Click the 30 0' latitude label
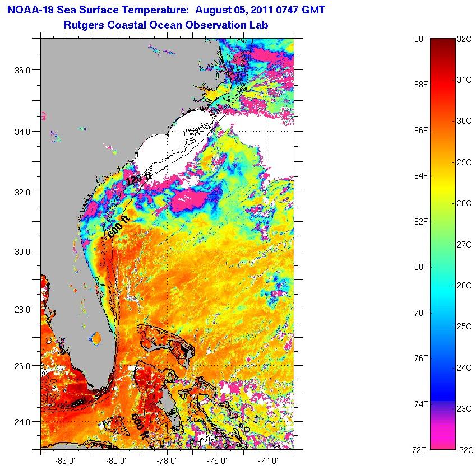 [x=24, y=251]
